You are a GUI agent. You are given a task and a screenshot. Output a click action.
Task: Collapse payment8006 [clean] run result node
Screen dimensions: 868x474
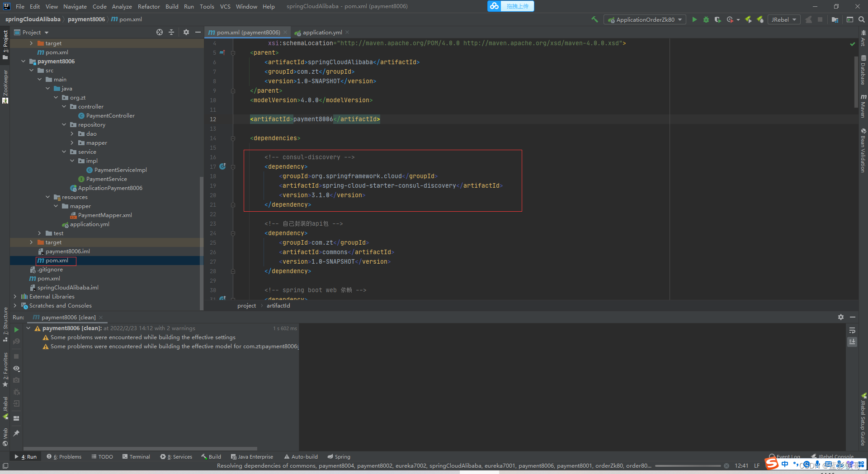(x=28, y=328)
